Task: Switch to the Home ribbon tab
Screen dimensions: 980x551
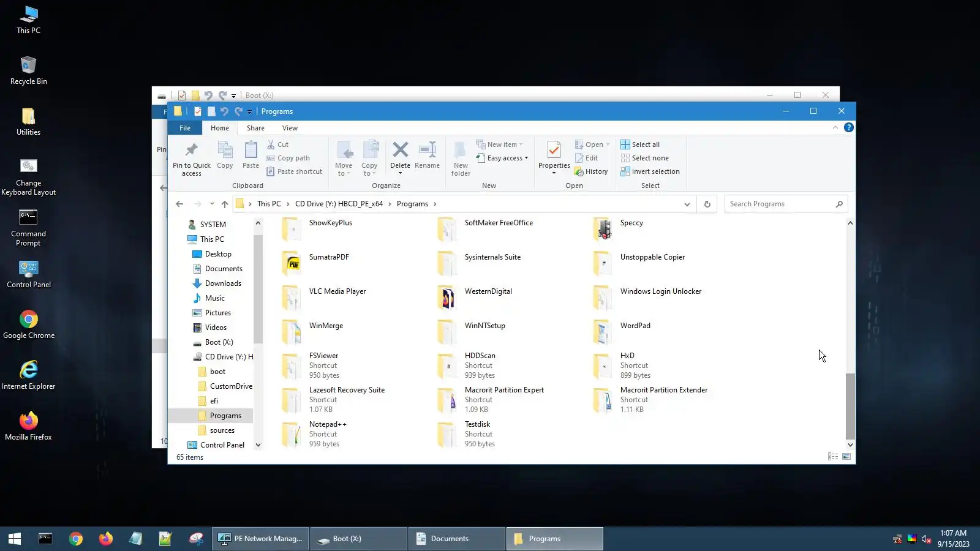Action: pos(220,128)
